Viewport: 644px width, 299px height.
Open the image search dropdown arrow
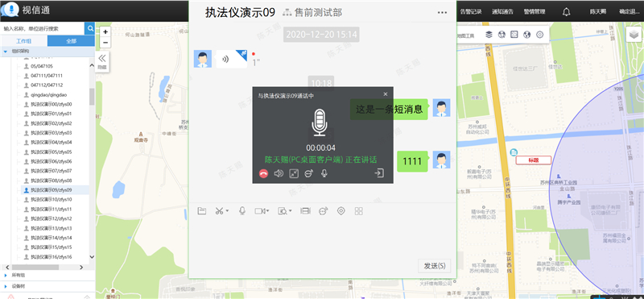[291, 211]
